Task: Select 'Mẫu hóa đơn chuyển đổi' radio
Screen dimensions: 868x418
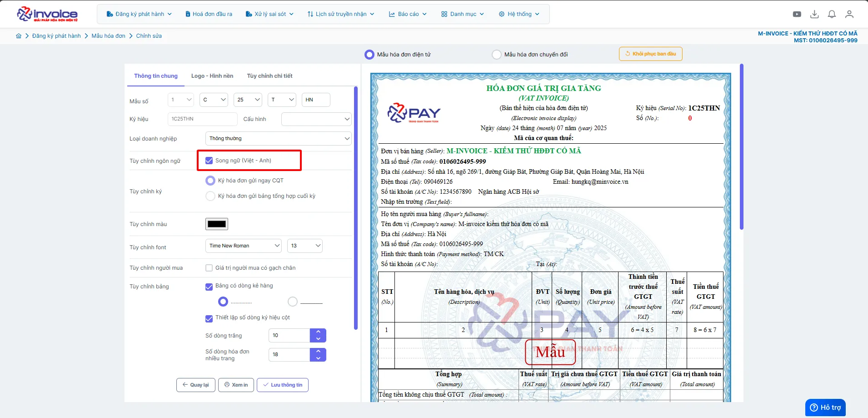Action: [x=497, y=55]
